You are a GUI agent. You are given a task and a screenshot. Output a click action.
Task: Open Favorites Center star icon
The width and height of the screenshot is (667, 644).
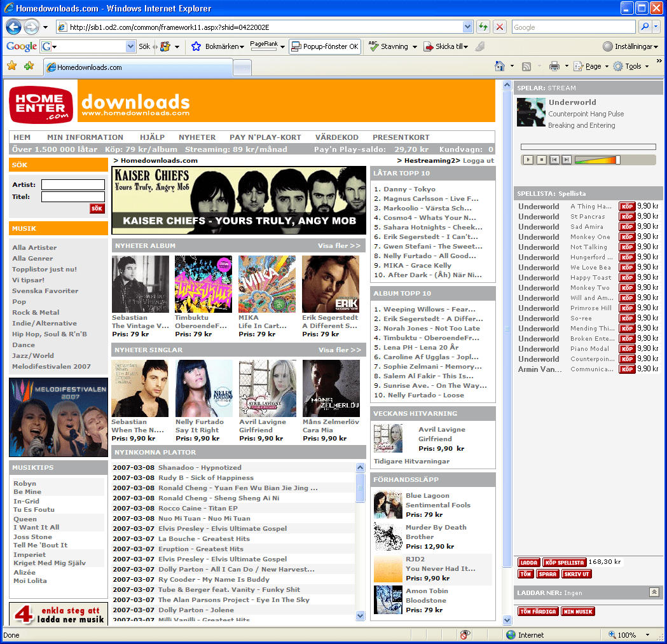(x=12, y=66)
